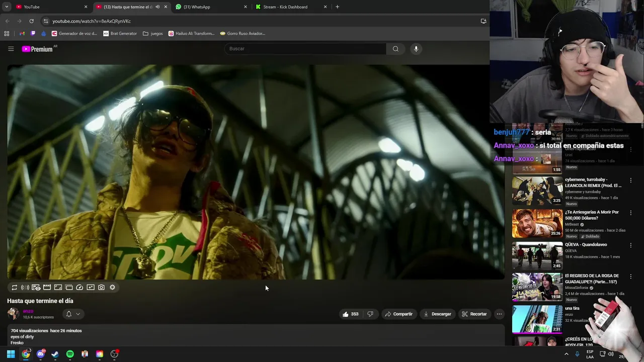
Task: Expand the notification bell dropdown
Action: point(73,314)
